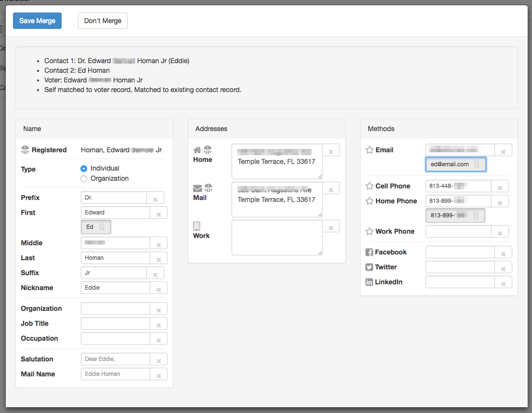Click the person icon beside Registered name
The image size is (532, 413).
[25, 149]
